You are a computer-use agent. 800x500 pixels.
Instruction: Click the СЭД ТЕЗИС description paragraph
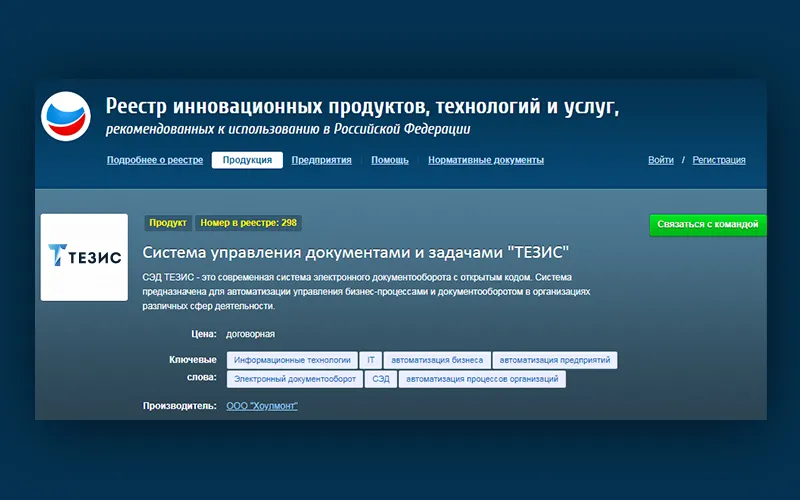pyautogui.click(x=366, y=292)
